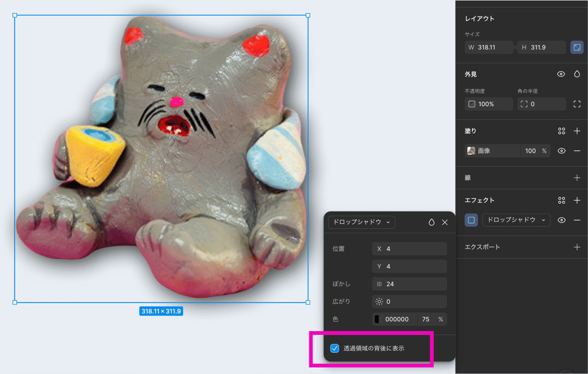
Task: Click the X position field valued 4
Action: point(410,249)
